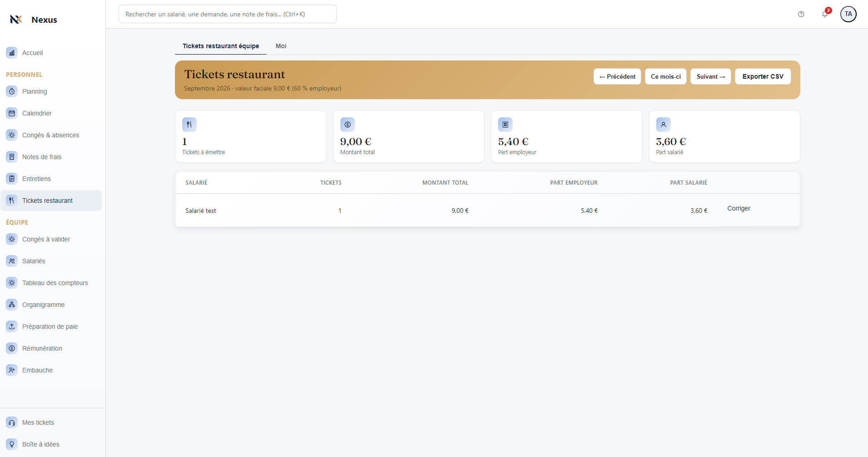Open Calendrier in the sidebar
The width and height of the screenshot is (868, 457).
pos(51,113)
